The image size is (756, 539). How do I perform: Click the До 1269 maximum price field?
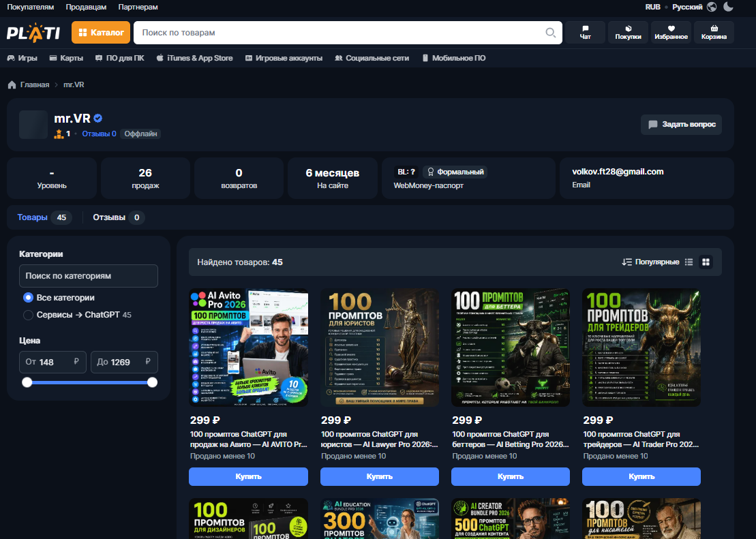[124, 362]
